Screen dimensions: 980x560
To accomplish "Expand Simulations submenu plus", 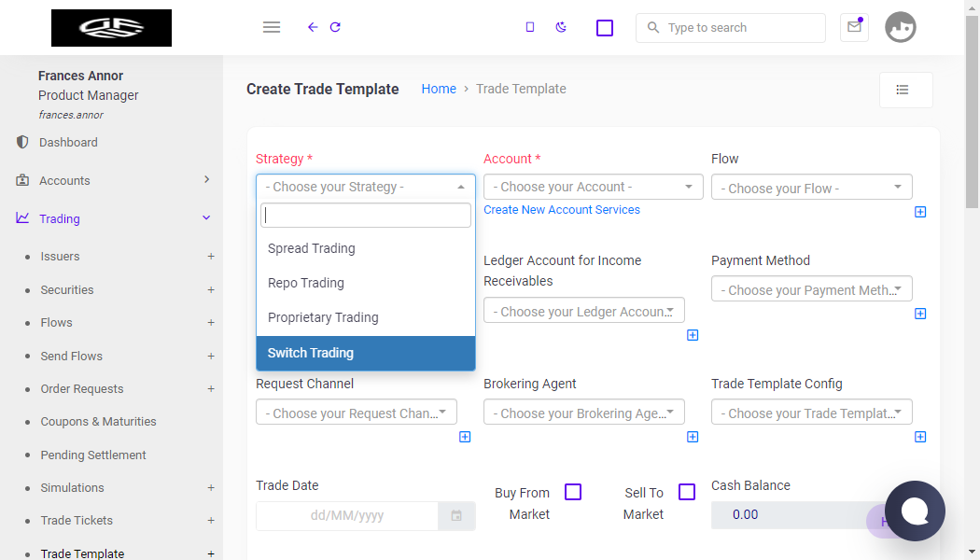I will pyautogui.click(x=211, y=488).
